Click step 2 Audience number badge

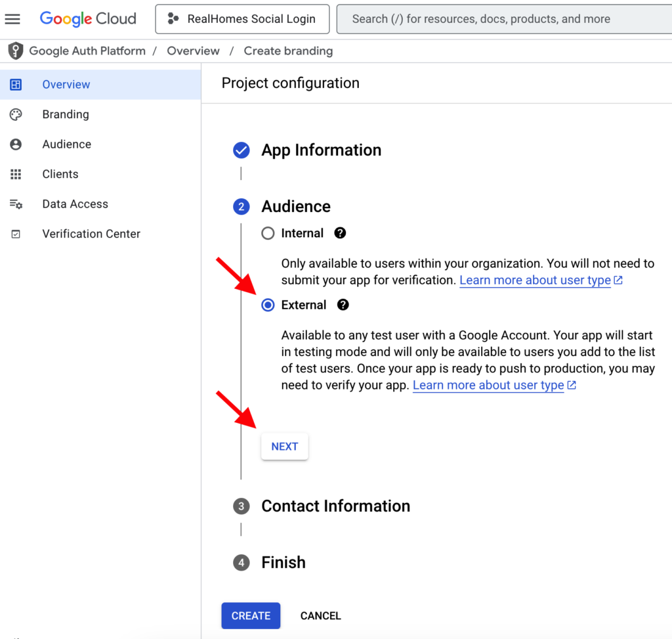click(x=241, y=207)
